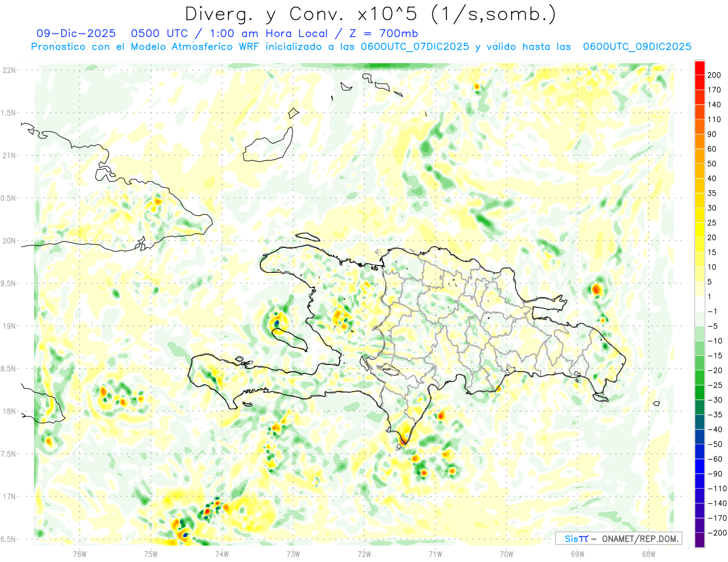Click the '-170' color scale label
Viewport: 728px width, 562px height.
(x=718, y=518)
